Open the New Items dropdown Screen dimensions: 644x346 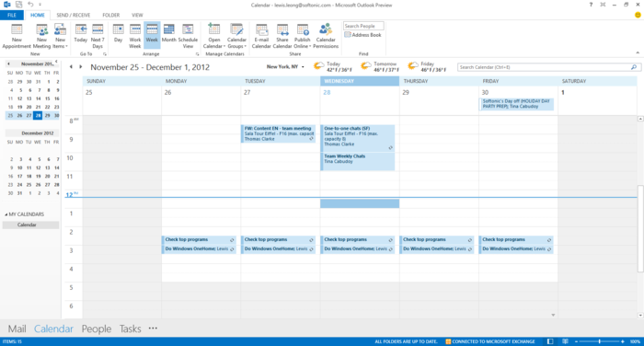coord(60,36)
